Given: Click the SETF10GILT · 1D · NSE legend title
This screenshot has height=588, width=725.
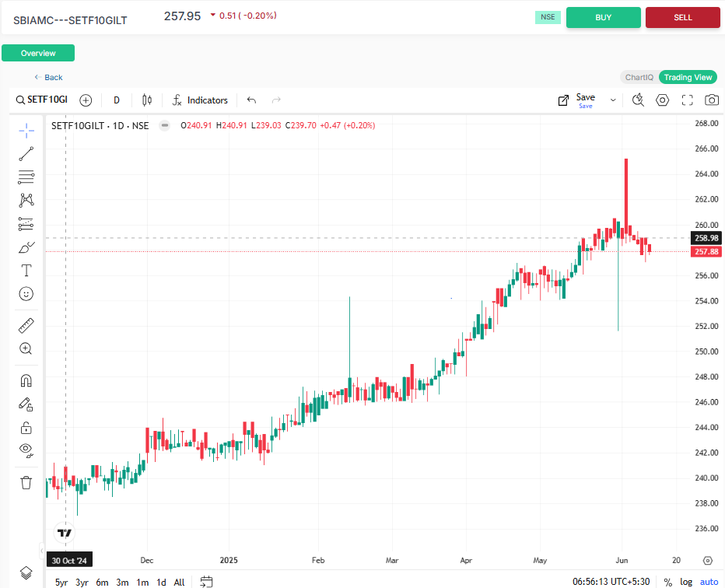Looking at the screenshot, I should 100,126.
